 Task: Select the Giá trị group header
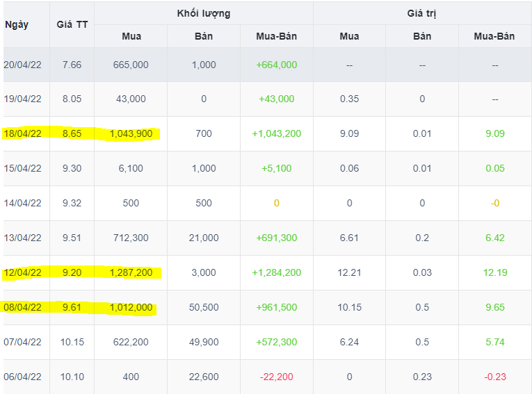pyautogui.click(x=422, y=13)
